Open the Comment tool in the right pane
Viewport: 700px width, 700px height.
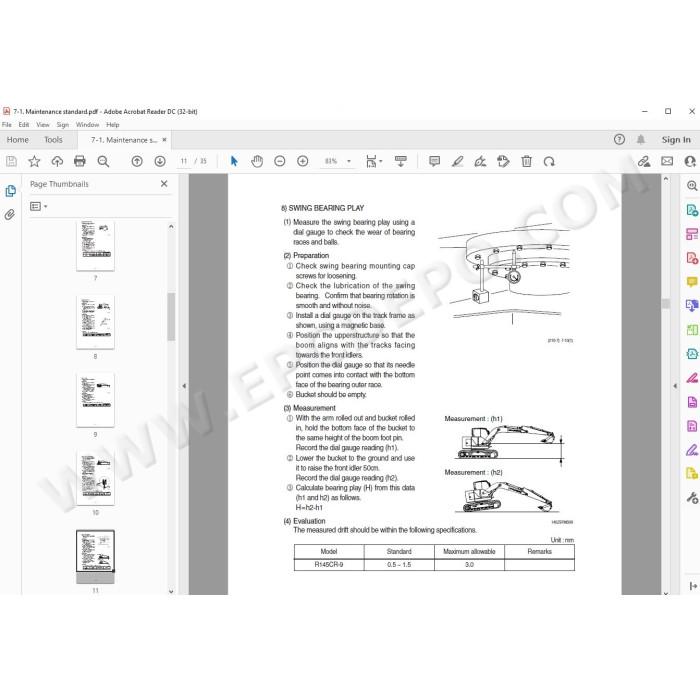pos(692,282)
